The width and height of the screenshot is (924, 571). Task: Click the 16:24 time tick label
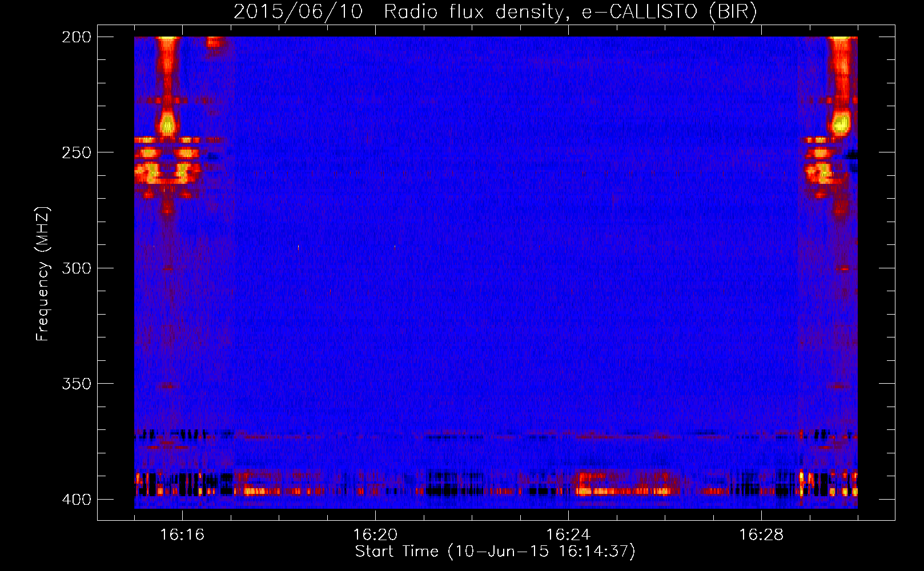pyautogui.click(x=568, y=534)
